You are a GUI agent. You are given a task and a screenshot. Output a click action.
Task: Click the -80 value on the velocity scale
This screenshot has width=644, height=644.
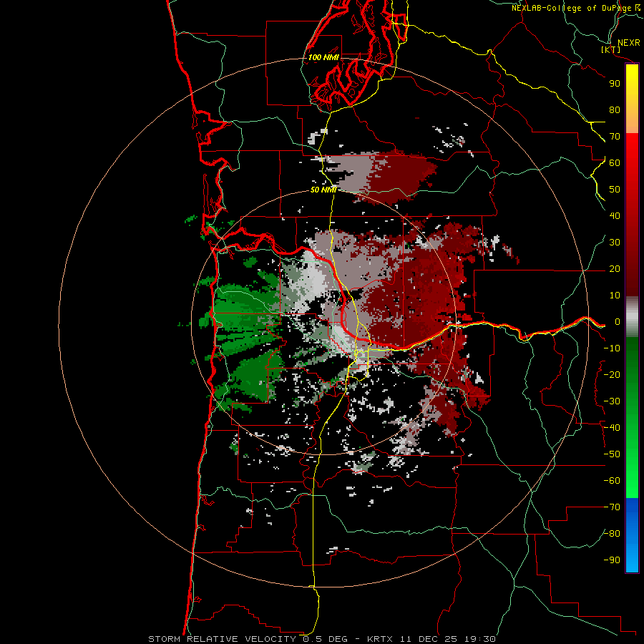[x=612, y=534]
